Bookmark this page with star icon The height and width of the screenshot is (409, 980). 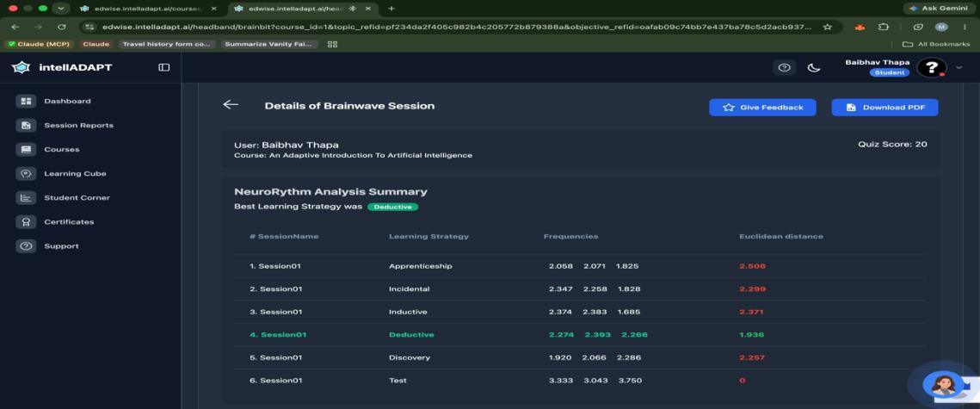coord(828,27)
